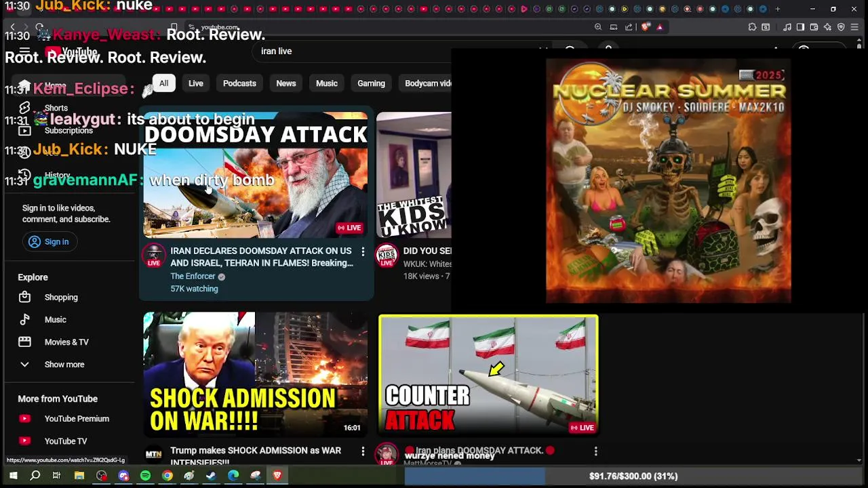Screen dimensions: 868x488
Task: Click the Brave VPN shield icon
Action: point(841,27)
